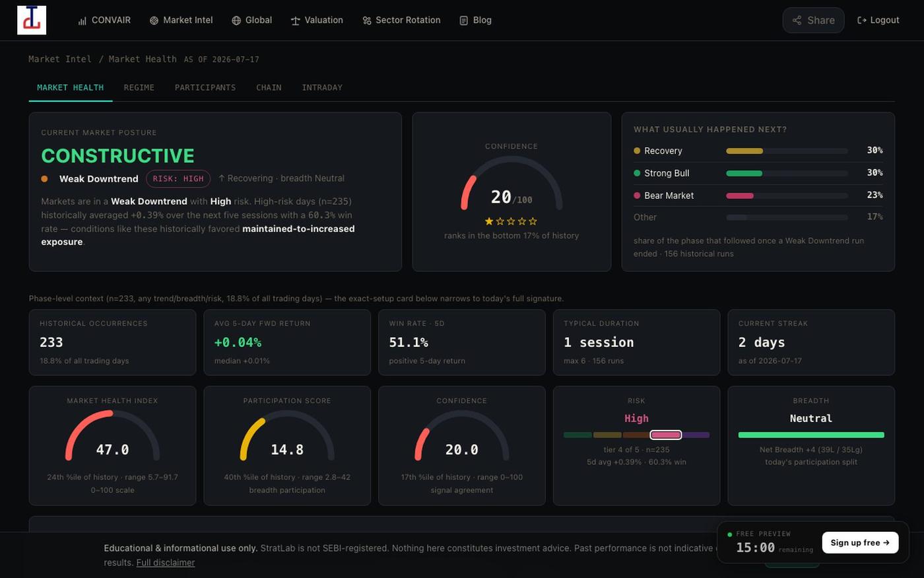Click the Recovery 30% percentage
This screenshot has height=578, width=924.
point(874,151)
